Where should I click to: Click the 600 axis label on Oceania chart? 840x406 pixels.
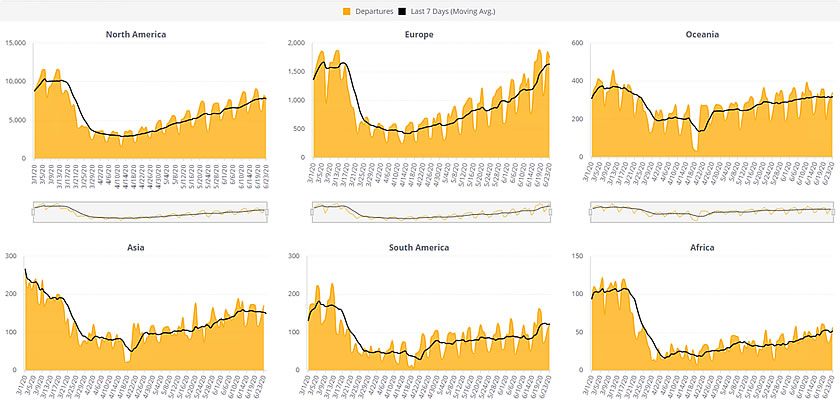[579, 43]
